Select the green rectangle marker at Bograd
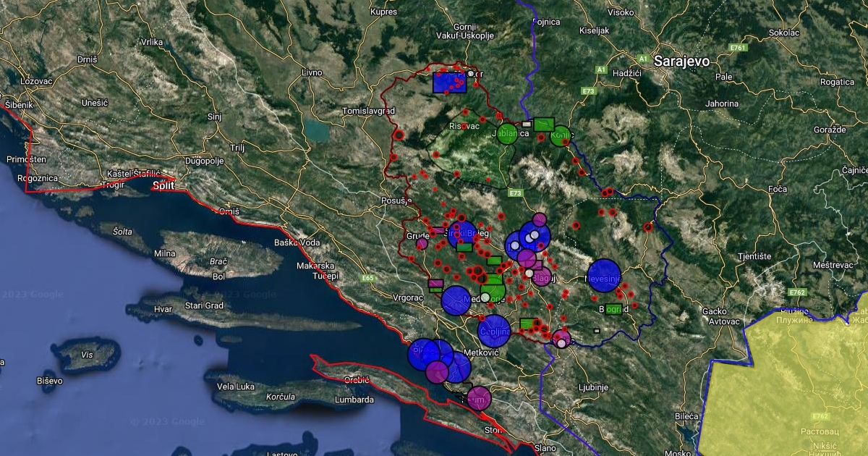The height and width of the screenshot is (456, 868). click(614, 308)
